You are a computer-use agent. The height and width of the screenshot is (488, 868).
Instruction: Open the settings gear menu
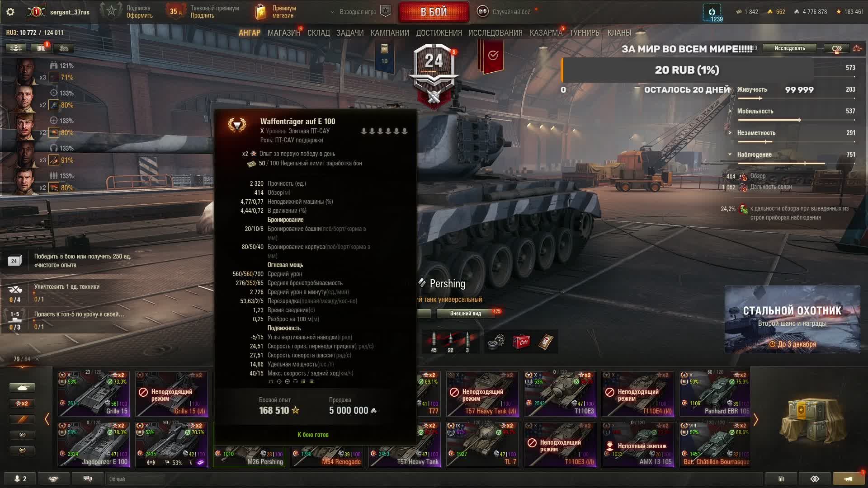point(10,12)
